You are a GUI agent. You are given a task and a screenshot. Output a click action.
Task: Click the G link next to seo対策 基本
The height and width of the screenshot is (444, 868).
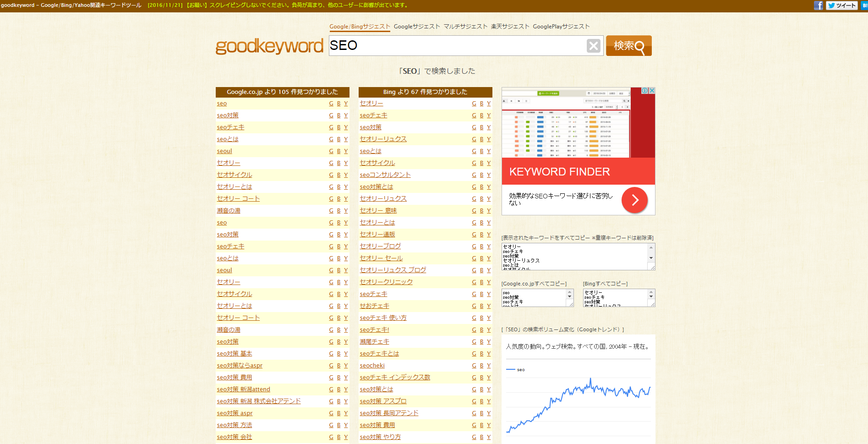pyautogui.click(x=331, y=354)
